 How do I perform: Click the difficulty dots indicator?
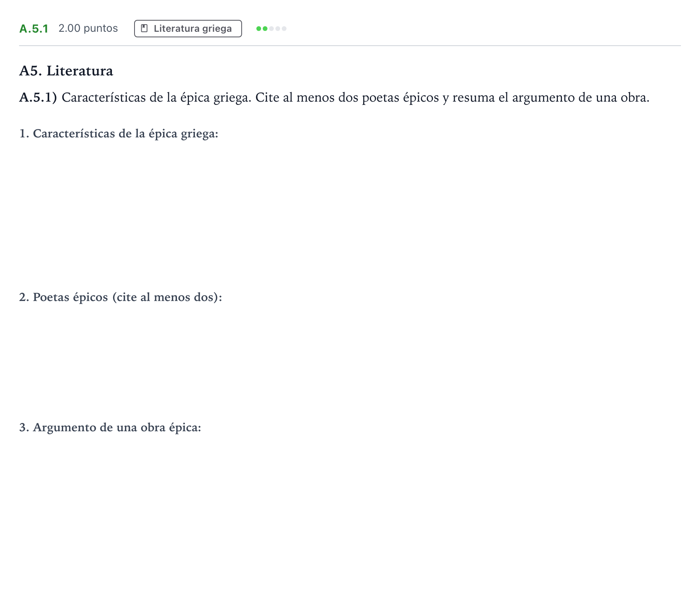tap(271, 29)
